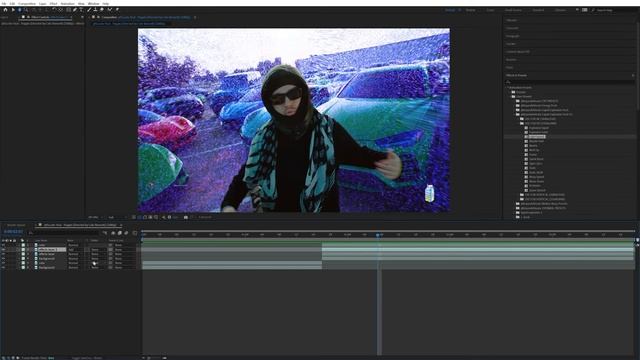The image size is (640, 360).
Task: Select the Selection arrow tool
Action: [13, 9]
